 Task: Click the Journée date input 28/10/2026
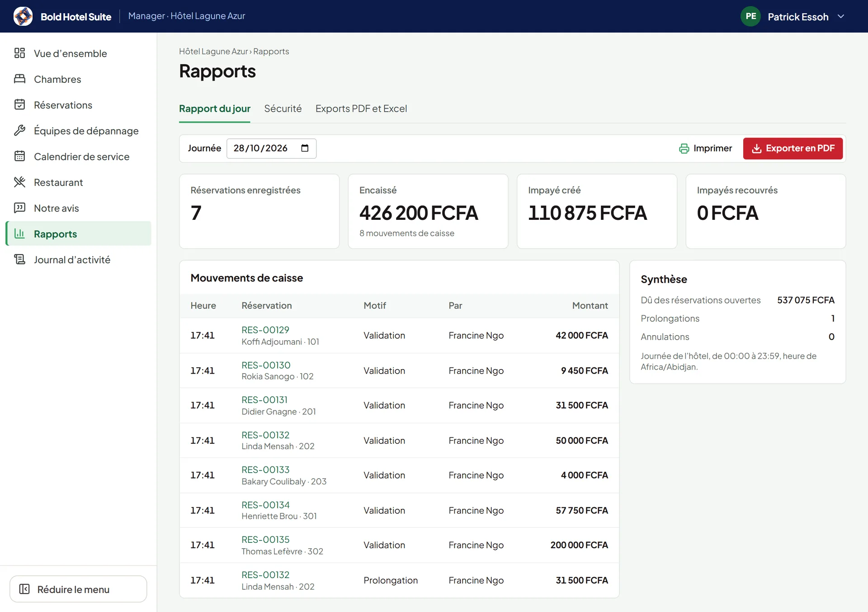(x=271, y=148)
